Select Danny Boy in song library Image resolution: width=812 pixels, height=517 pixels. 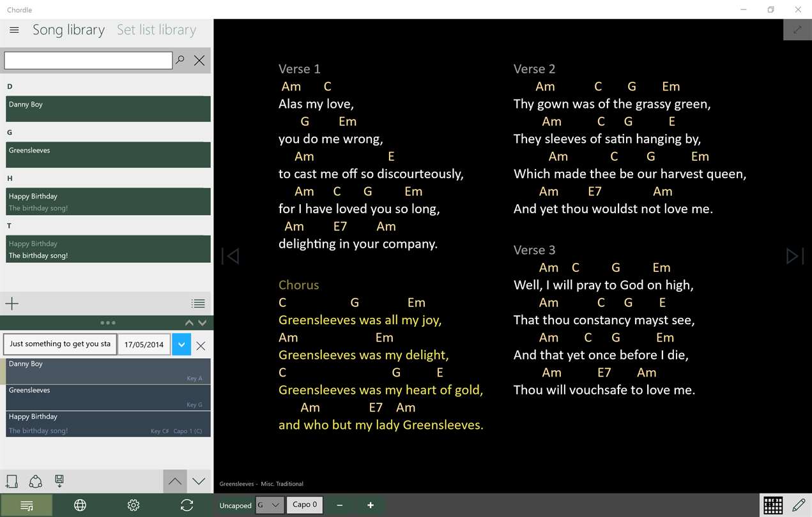click(108, 109)
